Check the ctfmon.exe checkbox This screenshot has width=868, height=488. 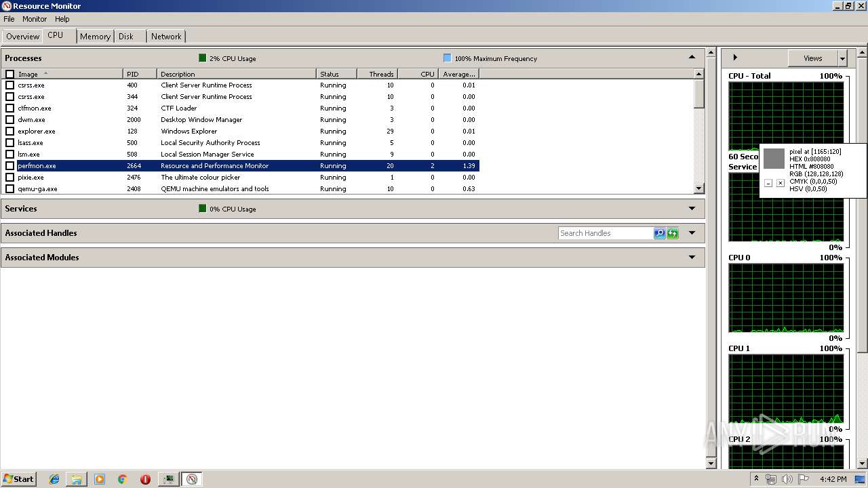click(9, 108)
